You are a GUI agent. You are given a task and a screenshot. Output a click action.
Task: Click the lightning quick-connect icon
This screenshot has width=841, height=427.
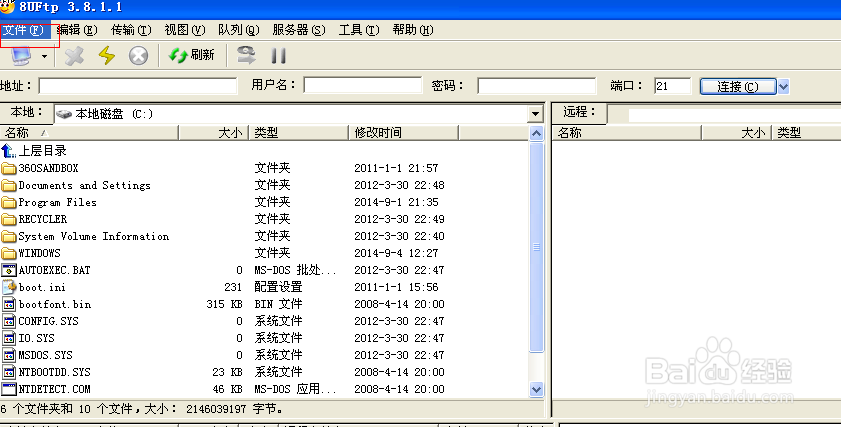pos(107,55)
